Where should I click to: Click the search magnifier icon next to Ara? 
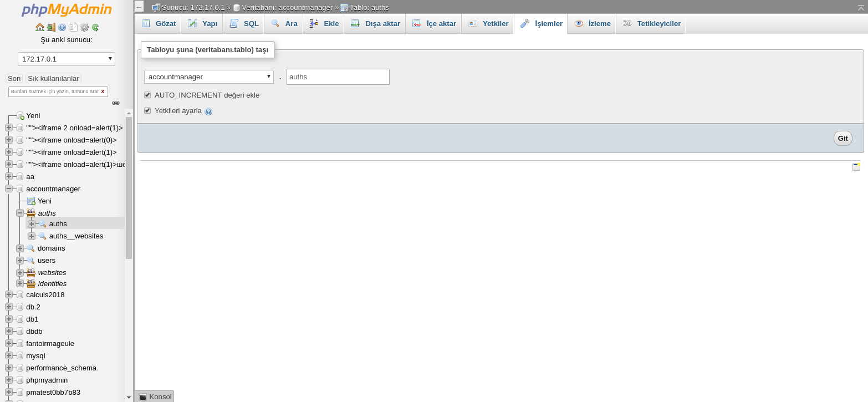275,23
